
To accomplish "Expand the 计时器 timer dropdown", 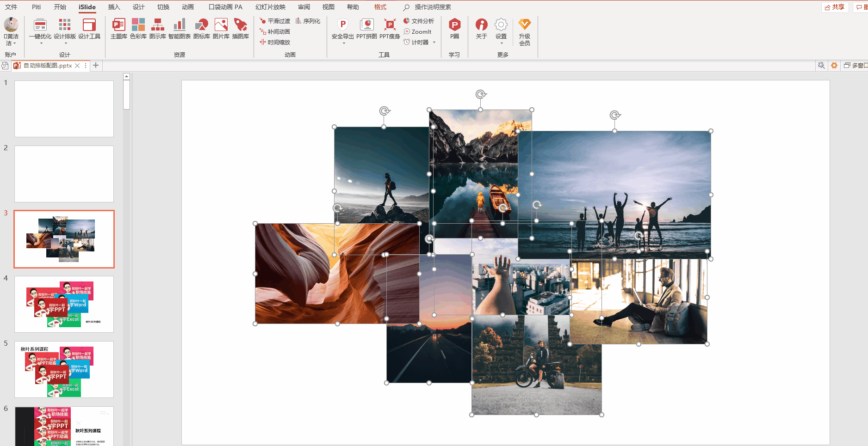I will coord(434,43).
